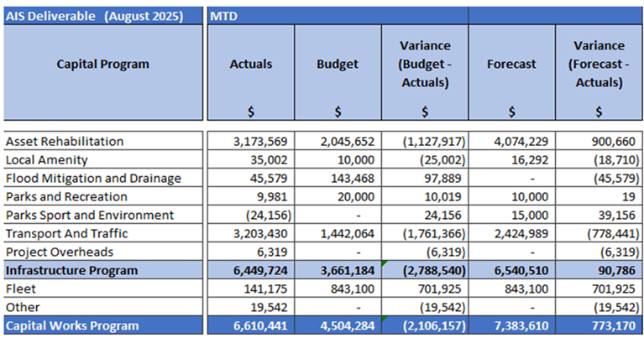Click Local Amenity forecast 16,292
Image resolution: width=644 pixels, height=338 pixels.
[511, 159]
